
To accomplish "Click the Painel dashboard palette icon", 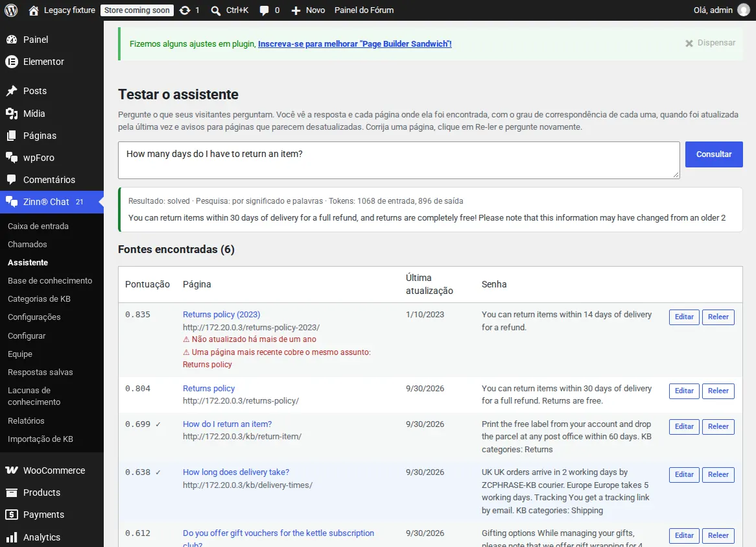I will [12, 40].
